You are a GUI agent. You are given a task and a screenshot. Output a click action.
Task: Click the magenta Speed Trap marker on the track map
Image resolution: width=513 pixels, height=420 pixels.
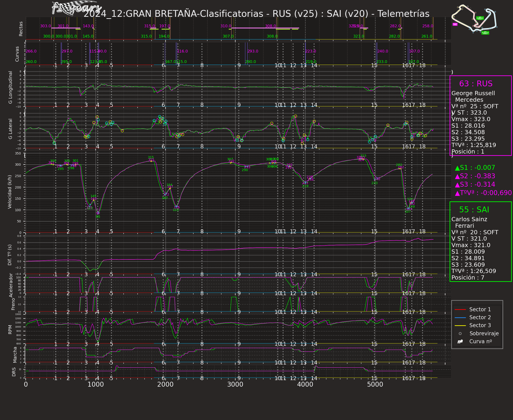click(455, 24)
